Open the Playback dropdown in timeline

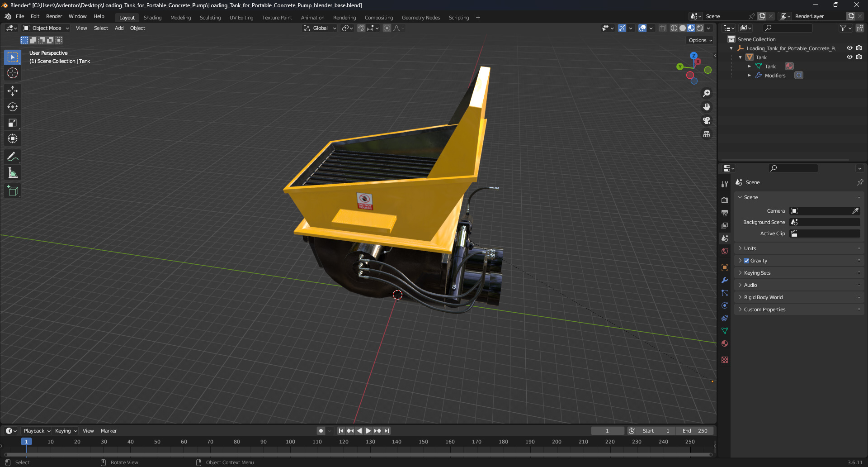click(37, 431)
